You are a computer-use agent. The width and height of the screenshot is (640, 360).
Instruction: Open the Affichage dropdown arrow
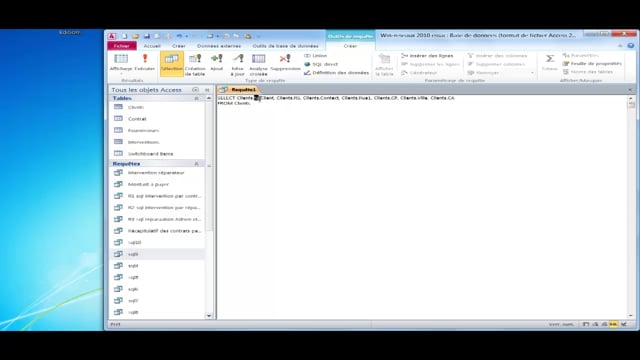pyautogui.click(x=121, y=74)
